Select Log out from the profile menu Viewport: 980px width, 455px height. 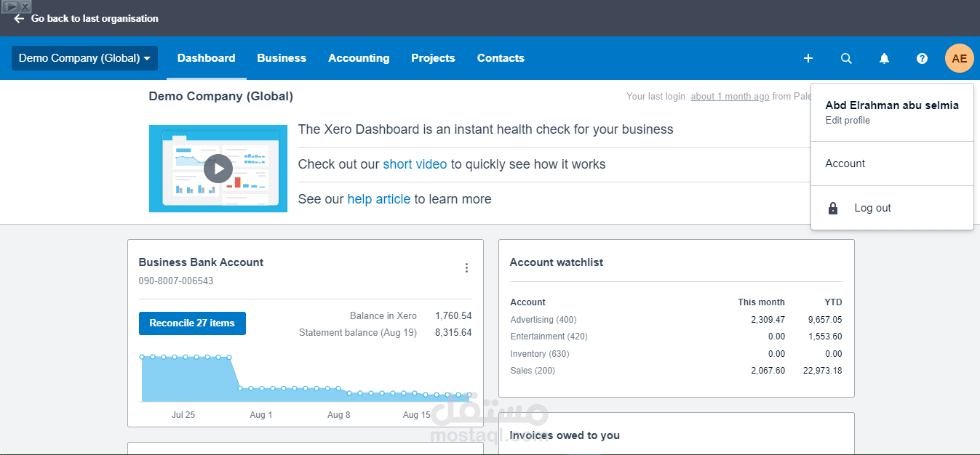tap(872, 208)
